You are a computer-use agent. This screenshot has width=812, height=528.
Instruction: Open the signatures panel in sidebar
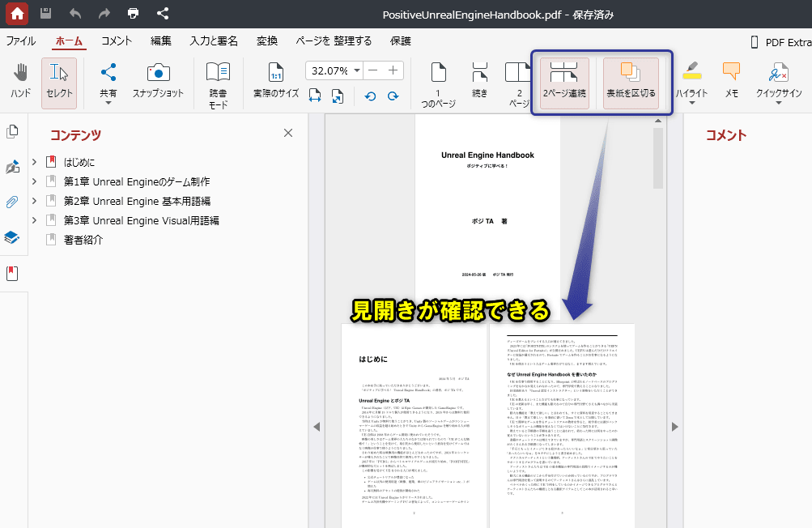(12, 167)
